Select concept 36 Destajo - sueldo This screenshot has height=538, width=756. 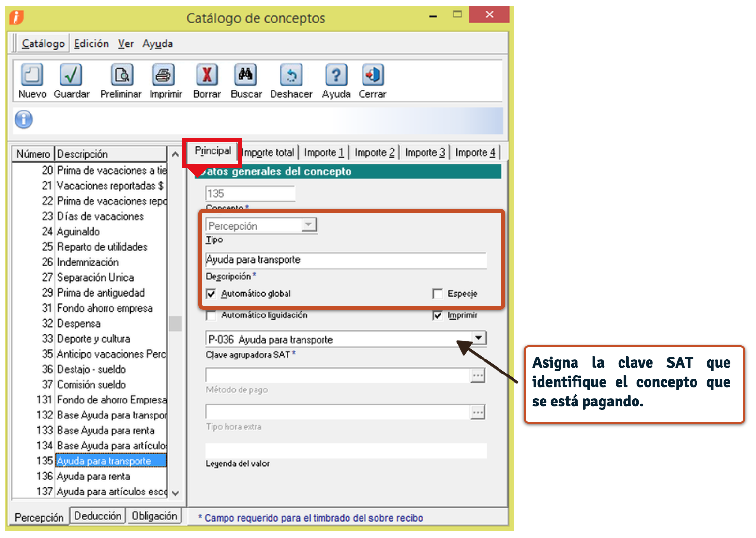90,369
